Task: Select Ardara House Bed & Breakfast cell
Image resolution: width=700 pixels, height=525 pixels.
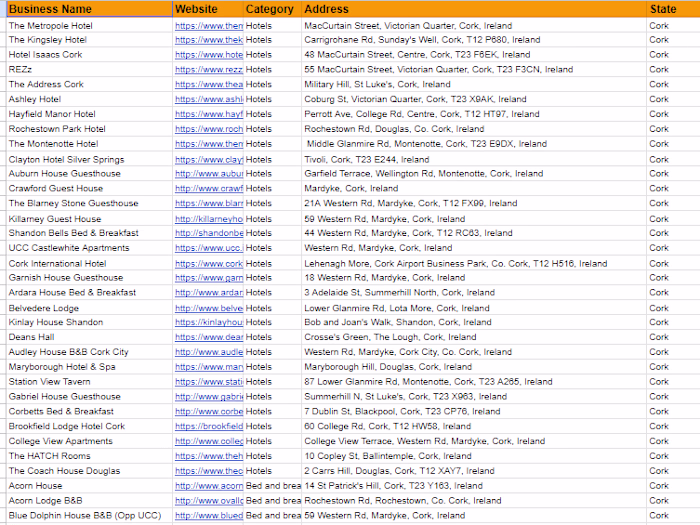Action: coord(89,292)
